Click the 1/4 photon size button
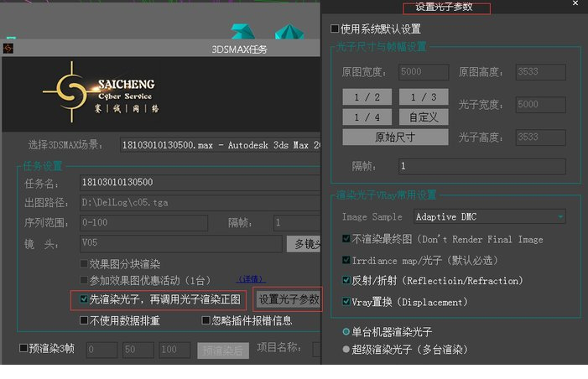 point(367,117)
